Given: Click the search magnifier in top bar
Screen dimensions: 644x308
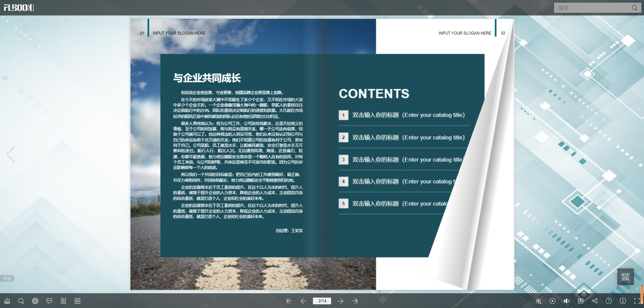Looking at the screenshot, I should 634,8.
